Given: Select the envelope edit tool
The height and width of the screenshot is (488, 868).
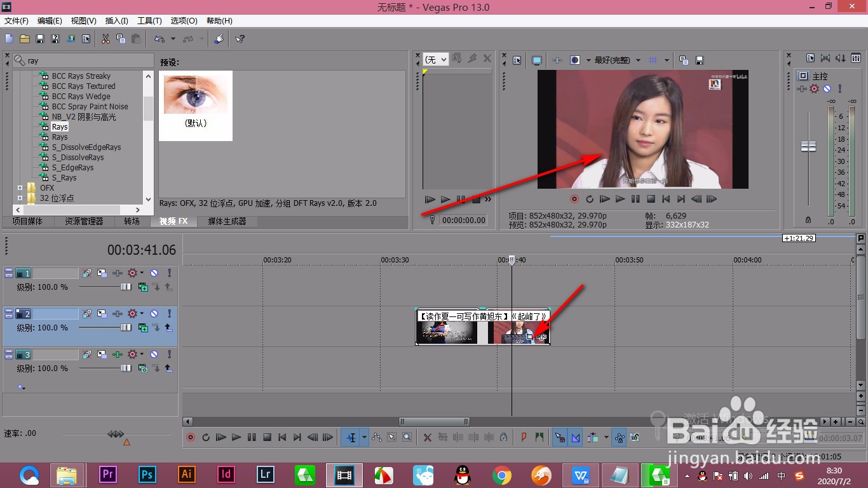Looking at the screenshot, I should point(377,437).
